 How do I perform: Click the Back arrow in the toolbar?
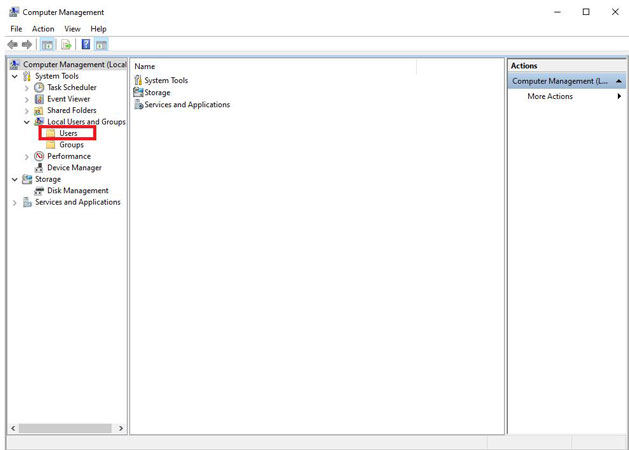13,44
